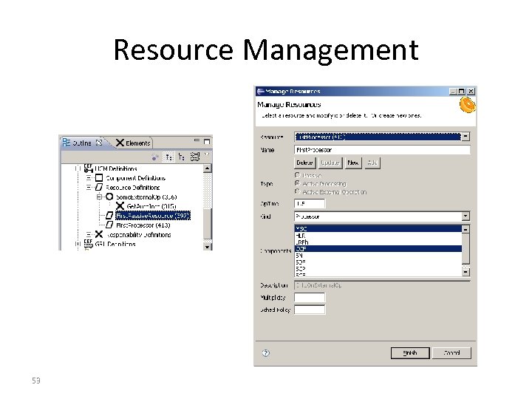Click the Finish button

point(410,353)
